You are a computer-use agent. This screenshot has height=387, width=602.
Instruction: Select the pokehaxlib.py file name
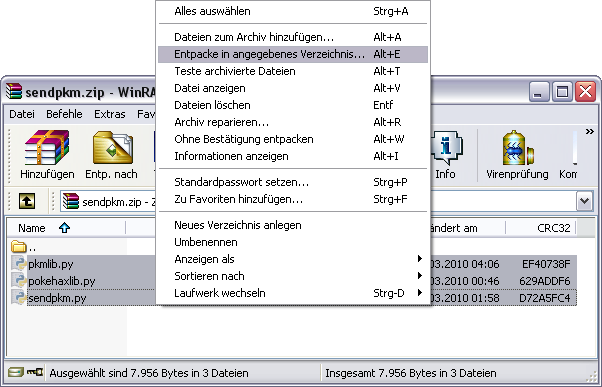62,281
